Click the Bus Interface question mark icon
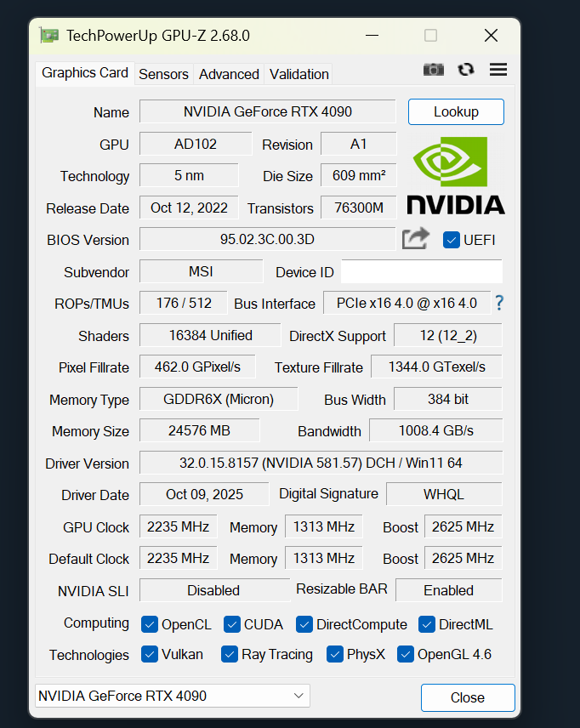The height and width of the screenshot is (728, 580). click(x=499, y=303)
